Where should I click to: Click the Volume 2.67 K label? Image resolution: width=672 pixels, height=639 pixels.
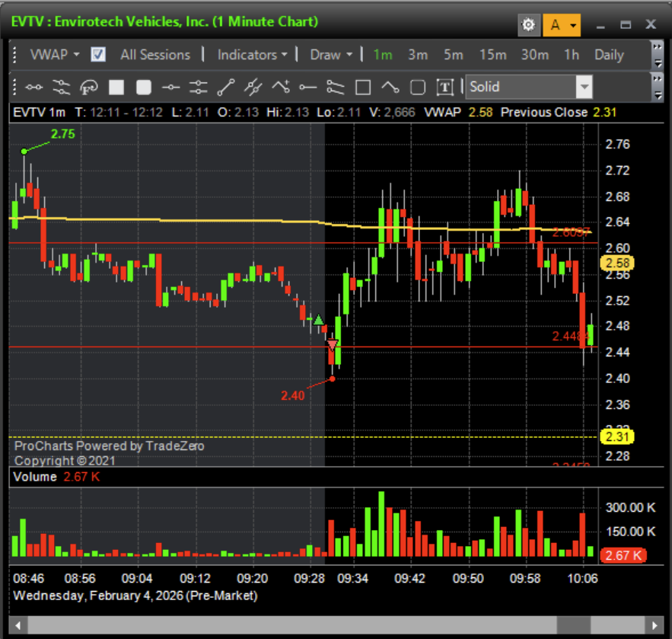(x=56, y=477)
